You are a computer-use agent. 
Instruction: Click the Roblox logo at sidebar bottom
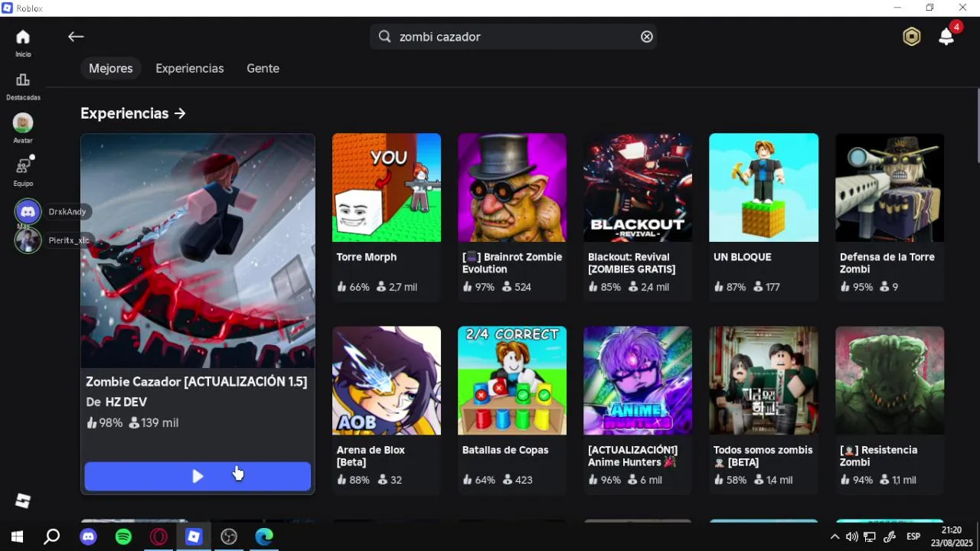tap(23, 500)
